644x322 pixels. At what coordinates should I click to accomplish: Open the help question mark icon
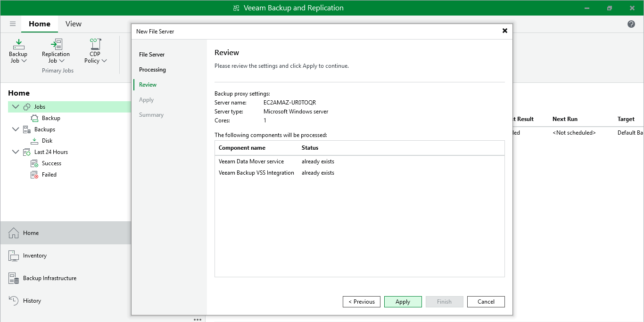(x=631, y=24)
